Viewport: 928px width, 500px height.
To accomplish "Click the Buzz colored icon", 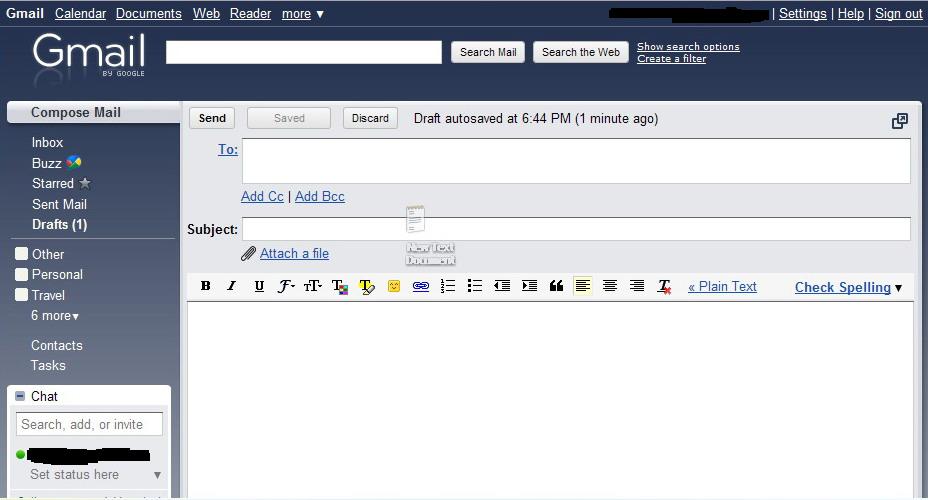I will [x=73, y=162].
